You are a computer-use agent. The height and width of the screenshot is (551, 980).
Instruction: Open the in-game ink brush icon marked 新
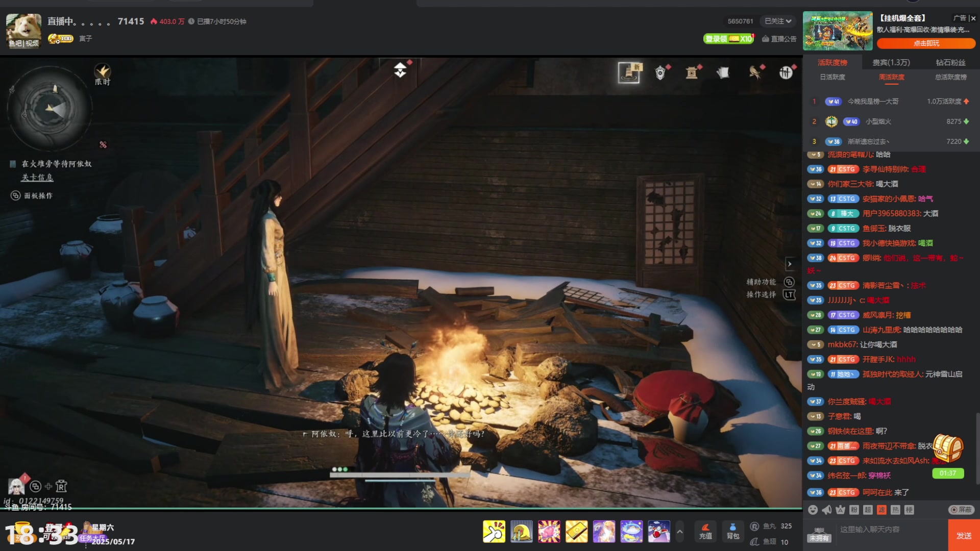click(629, 73)
